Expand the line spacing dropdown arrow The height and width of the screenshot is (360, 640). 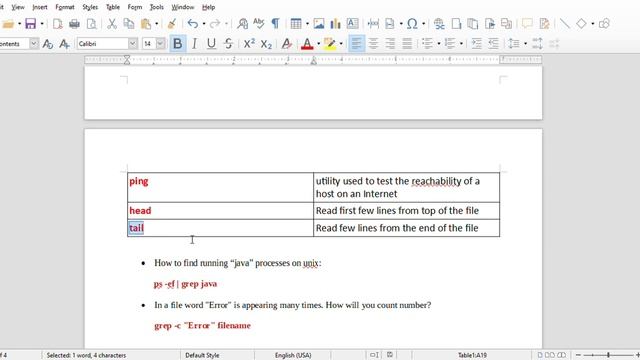[525, 44]
